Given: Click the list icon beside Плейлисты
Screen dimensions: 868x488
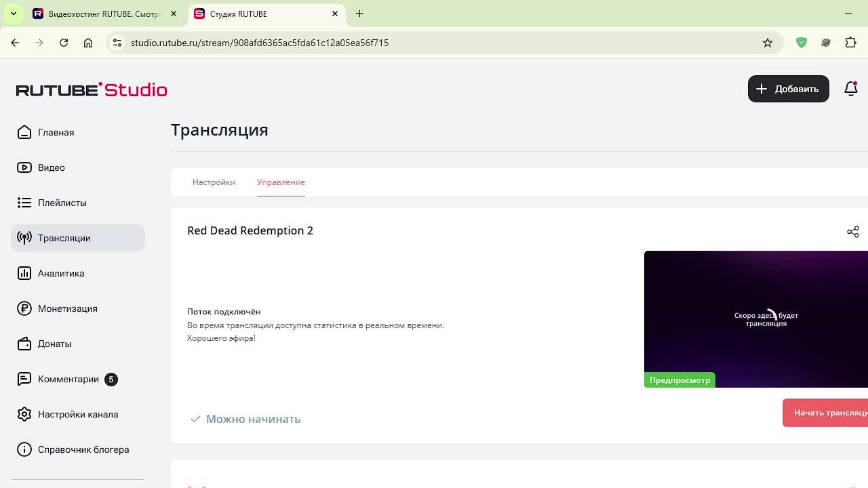Looking at the screenshot, I should point(24,203).
